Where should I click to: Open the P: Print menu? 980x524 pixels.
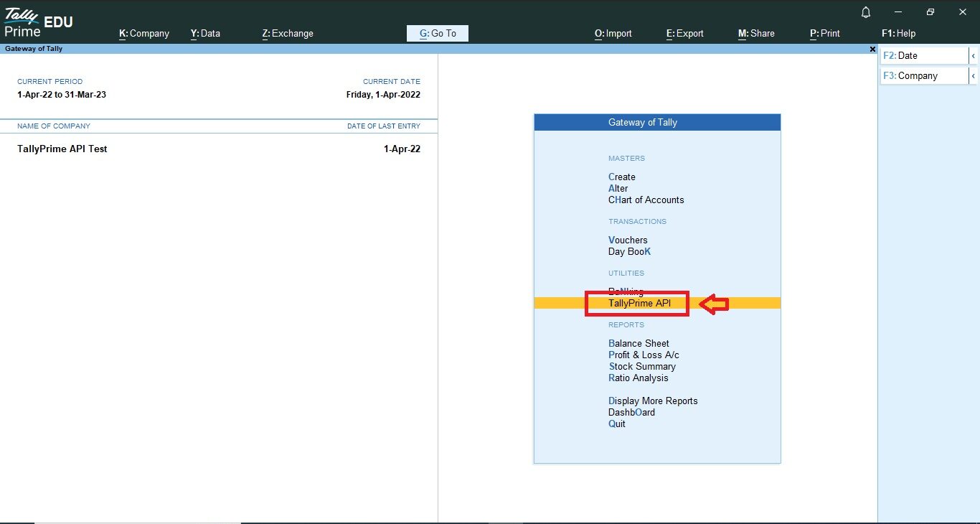click(825, 33)
